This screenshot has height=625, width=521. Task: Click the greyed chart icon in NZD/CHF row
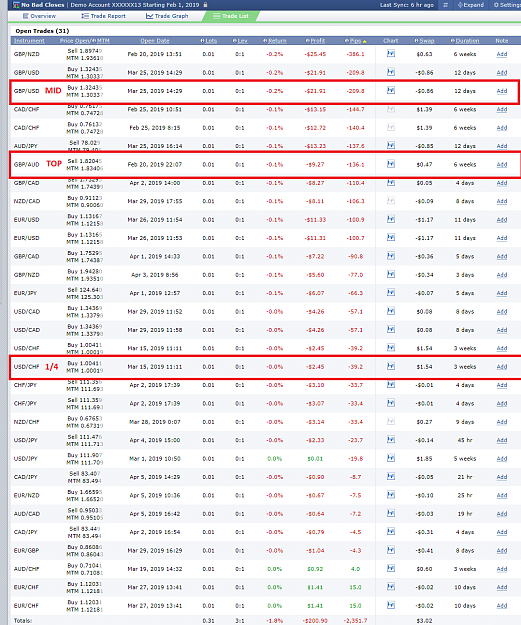point(391,421)
